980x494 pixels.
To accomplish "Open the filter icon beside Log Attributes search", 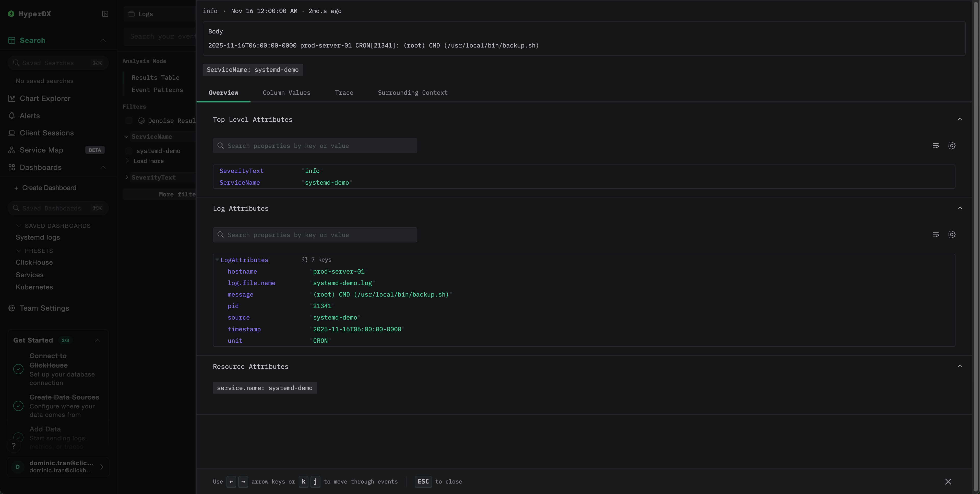I will click(936, 234).
